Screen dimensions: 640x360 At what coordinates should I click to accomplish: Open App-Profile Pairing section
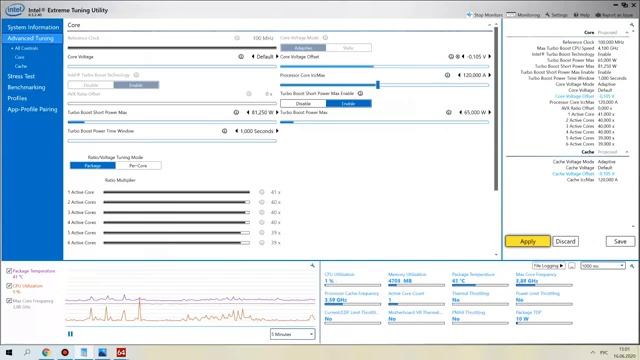tap(32, 109)
